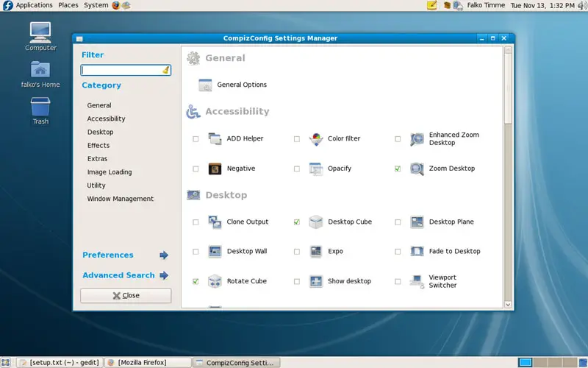This screenshot has width=588, height=368.
Task: Click the Desktop Wall plugin icon
Action: (215, 251)
